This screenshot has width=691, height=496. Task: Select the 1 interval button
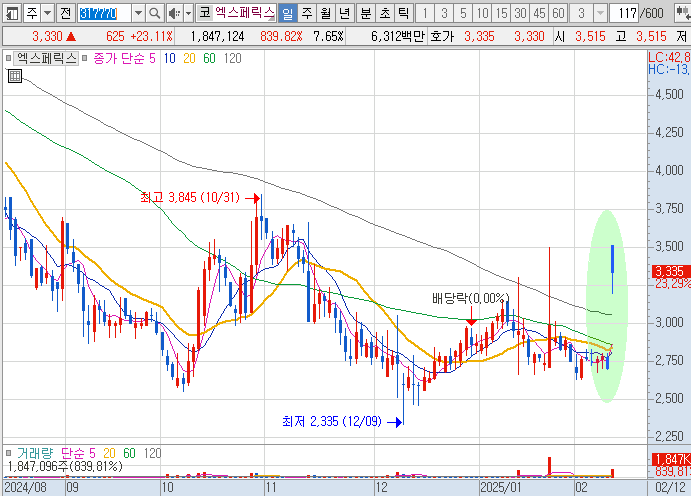click(425, 13)
